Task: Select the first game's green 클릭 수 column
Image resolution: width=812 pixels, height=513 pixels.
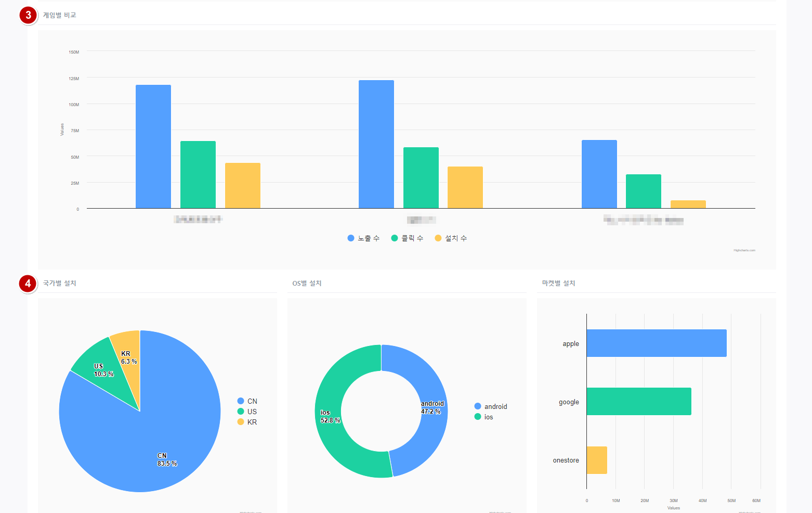Action: point(198,175)
